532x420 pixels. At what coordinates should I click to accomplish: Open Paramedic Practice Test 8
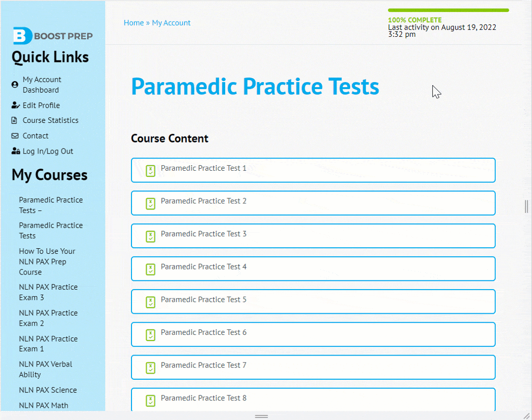pyautogui.click(x=313, y=399)
